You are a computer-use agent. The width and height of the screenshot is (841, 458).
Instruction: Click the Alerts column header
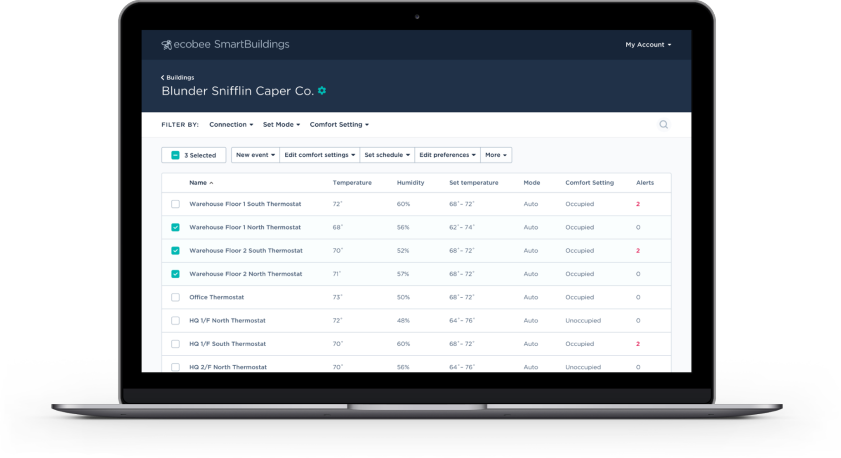pyautogui.click(x=645, y=183)
